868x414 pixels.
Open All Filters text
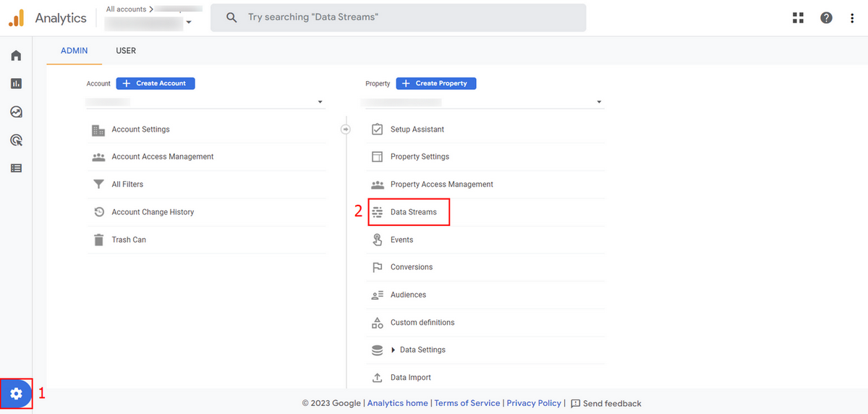127,185
